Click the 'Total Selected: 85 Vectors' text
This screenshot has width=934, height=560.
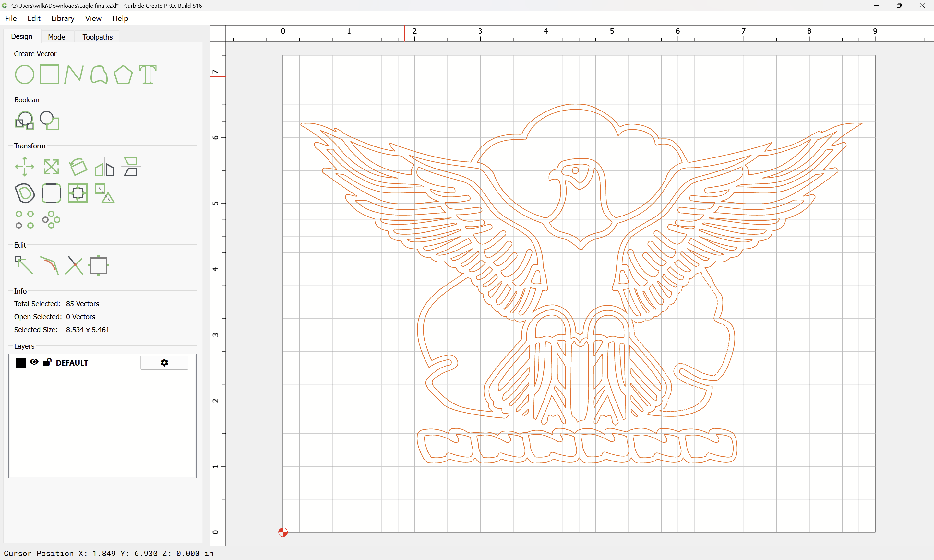[57, 304]
